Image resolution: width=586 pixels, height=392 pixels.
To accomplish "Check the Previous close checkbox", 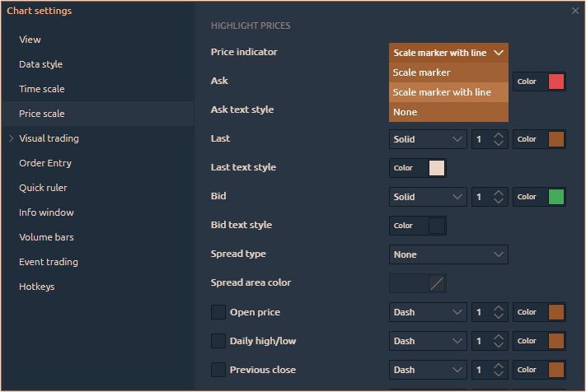I will pos(218,370).
